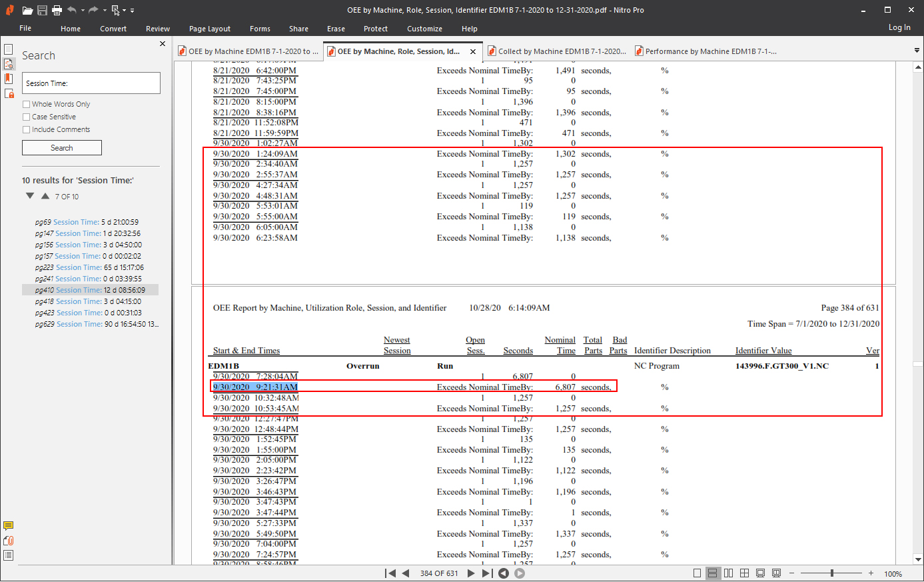Open the Pages panel in sidebar
The height and width of the screenshot is (582, 924).
9,49
